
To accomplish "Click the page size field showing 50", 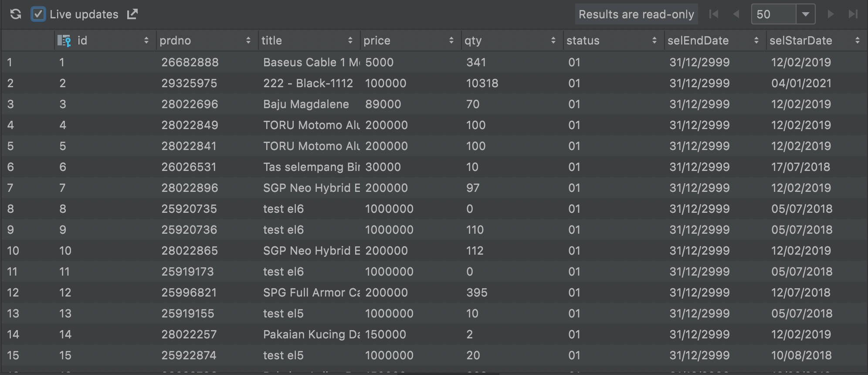I will 774,14.
